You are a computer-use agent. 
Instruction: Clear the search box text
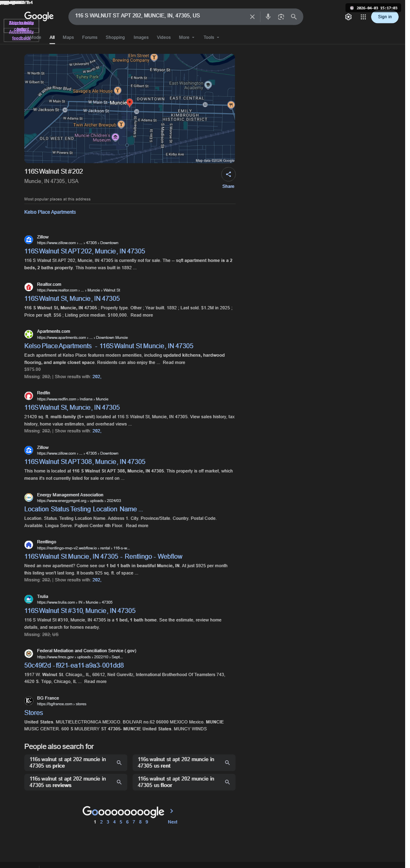pyautogui.click(x=252, y=17)
